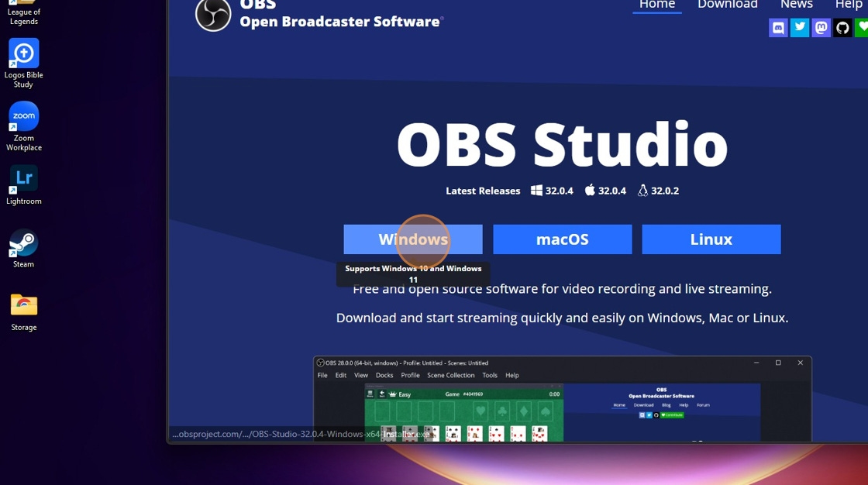
Task: Open the Help nav page
Action: [849, 5]
